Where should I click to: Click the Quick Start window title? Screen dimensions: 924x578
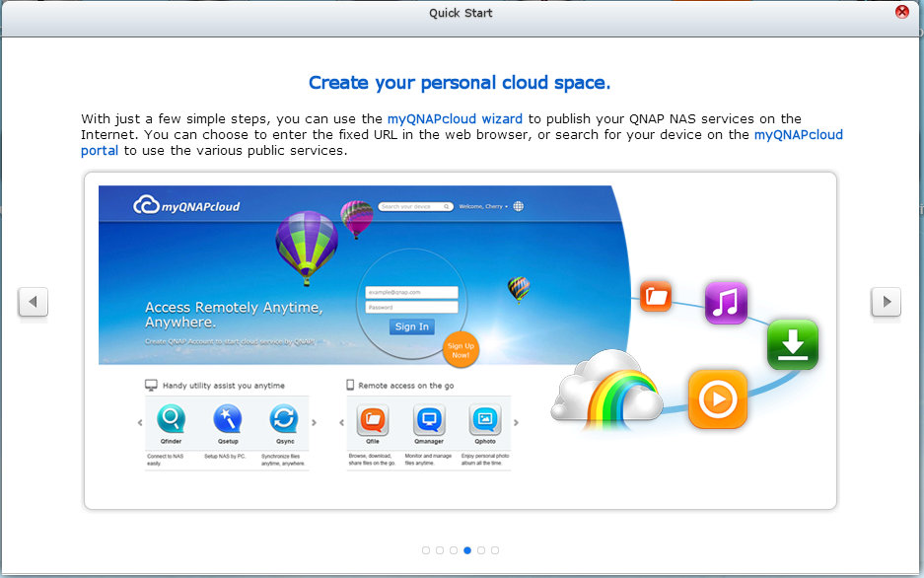click(461, 13)
